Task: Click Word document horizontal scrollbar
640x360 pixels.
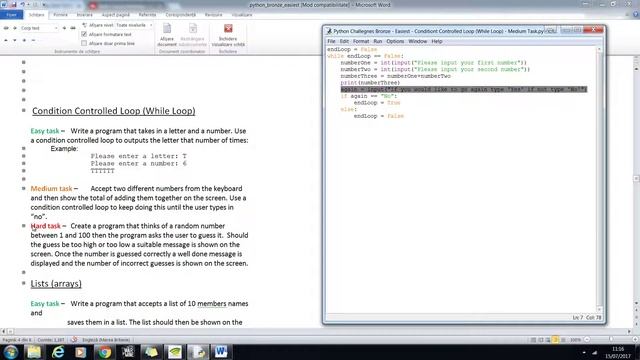Action: click(316, 331)
